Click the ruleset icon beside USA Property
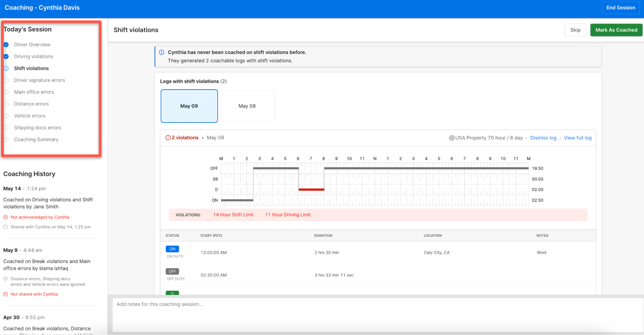Viewport: 644px width, 335px height. (452, 138)
